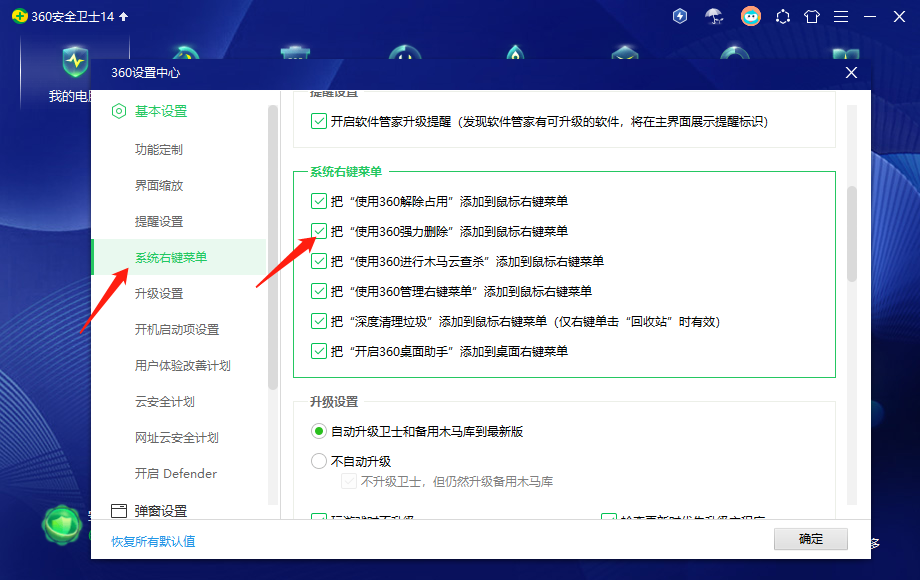The image size is (920, 580).
Task: Click the 确定 button
Action: [811, 539]
